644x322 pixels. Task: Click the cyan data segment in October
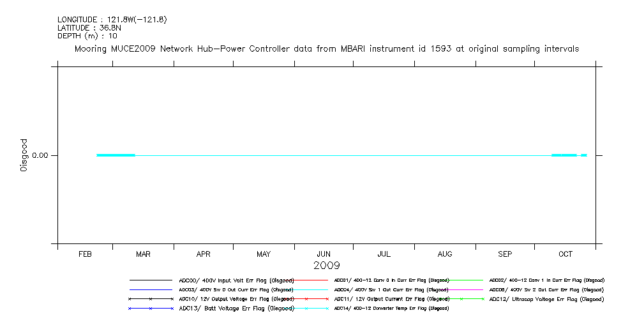[x=564, y=155]
